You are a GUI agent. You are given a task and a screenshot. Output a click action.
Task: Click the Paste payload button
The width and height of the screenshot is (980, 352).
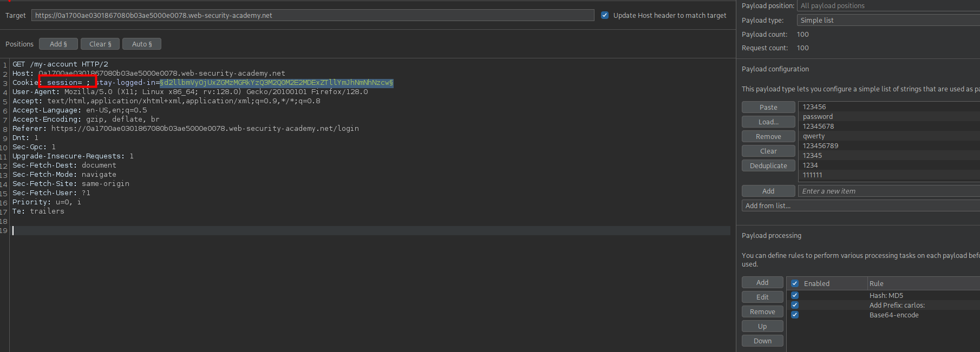tap(768, 107)
